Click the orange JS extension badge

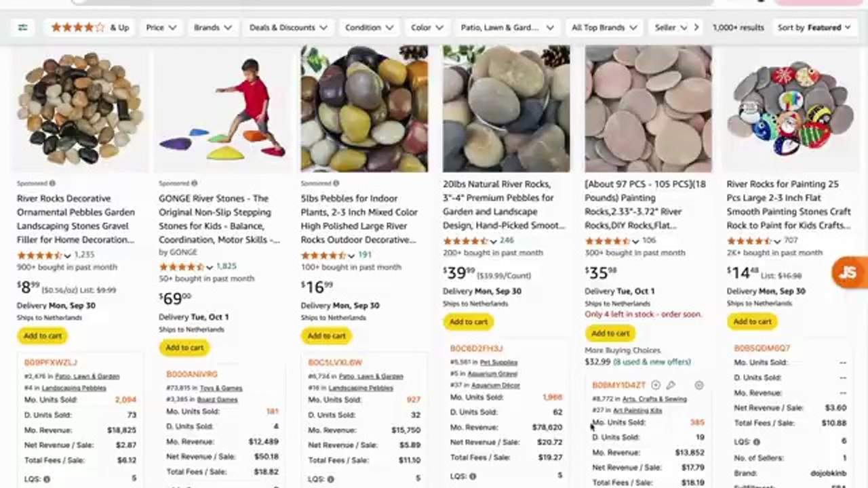(x=849, y=272)
